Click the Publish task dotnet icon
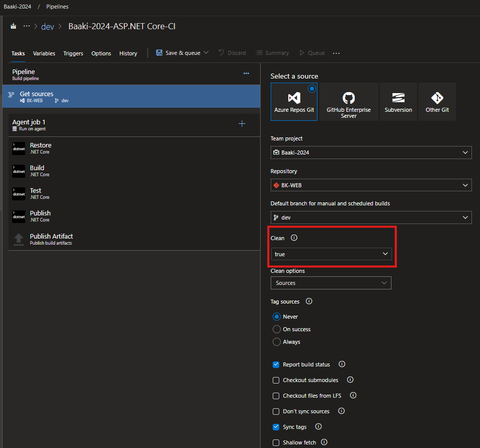The image size is (480, 448). coord(19,216)
